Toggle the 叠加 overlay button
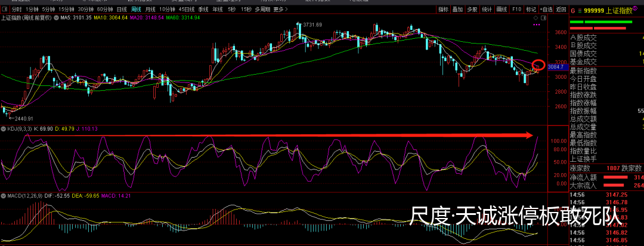Screen dimensions: 644x246 (457, 10)
